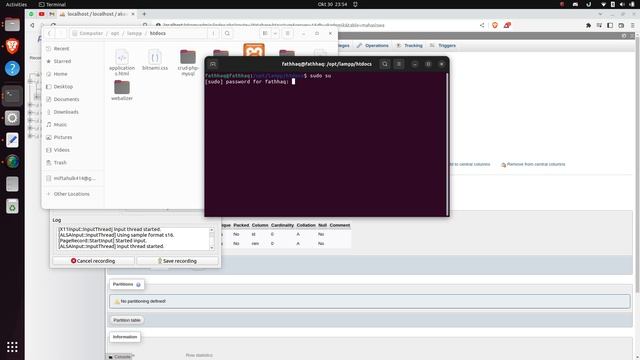This screenshot has width=640, height=360.
Task: Toggle the browser sidebar icon
Action: [x=610, y=25]
